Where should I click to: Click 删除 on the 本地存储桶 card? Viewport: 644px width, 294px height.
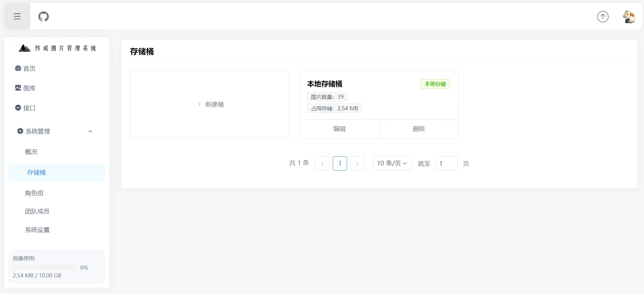(419, 129)
